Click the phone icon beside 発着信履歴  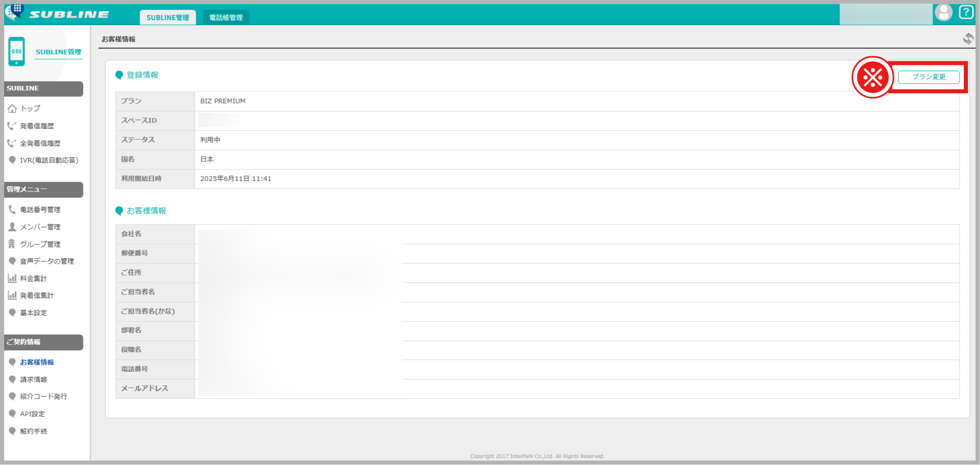point(12,125)
